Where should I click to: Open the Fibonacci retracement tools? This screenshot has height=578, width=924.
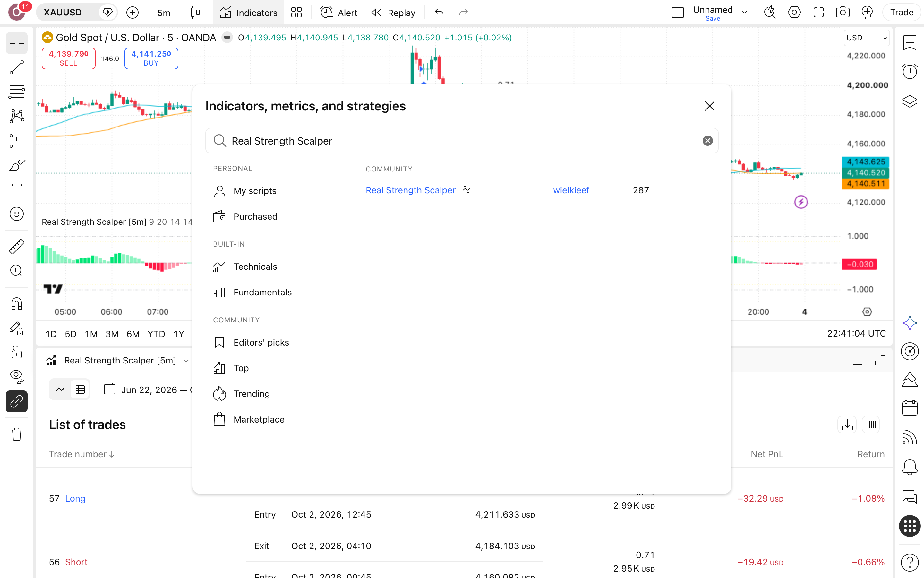[16, 92]
